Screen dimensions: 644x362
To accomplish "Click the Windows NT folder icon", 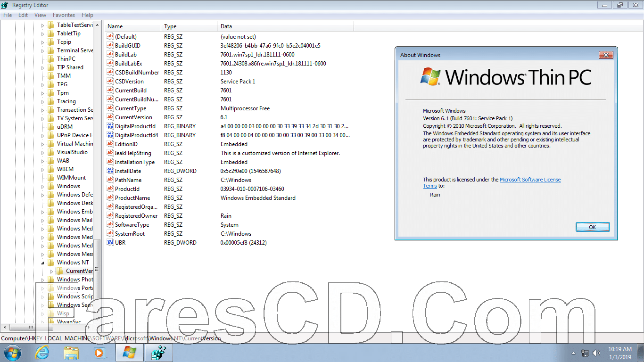I will [51, 263].
